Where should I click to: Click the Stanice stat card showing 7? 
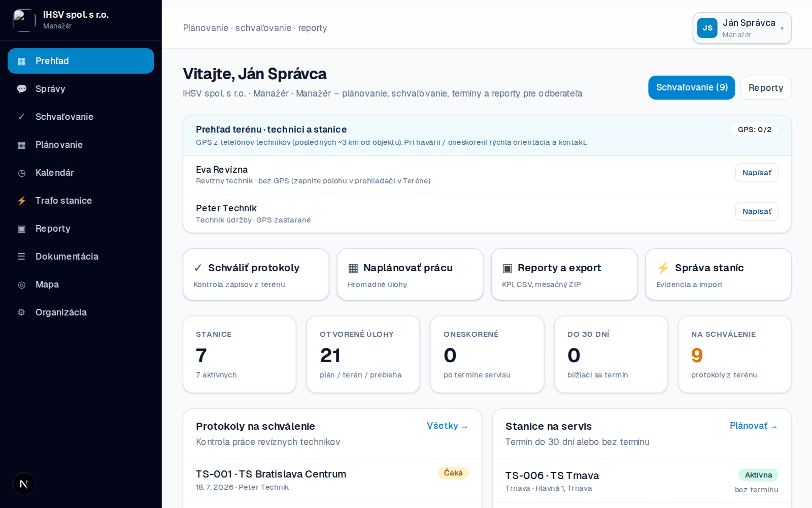[240, 355]
